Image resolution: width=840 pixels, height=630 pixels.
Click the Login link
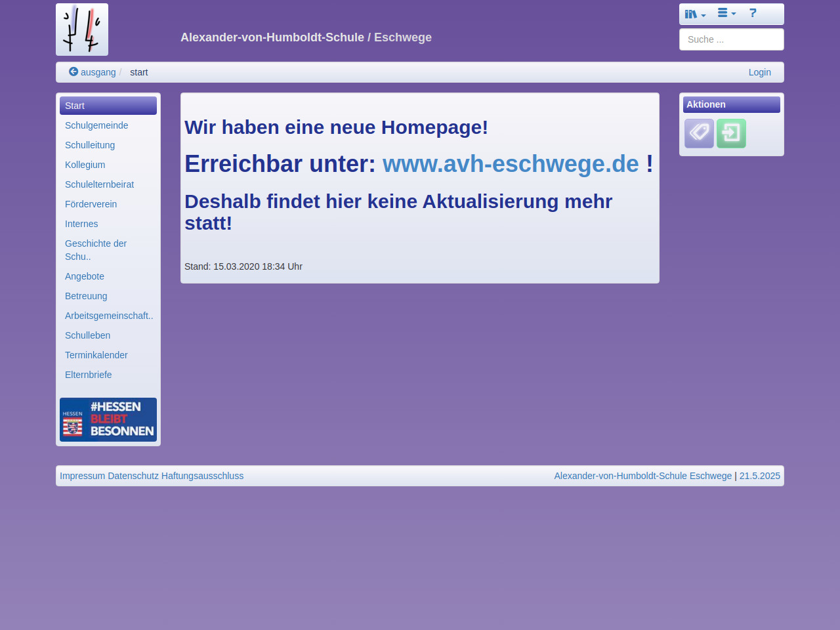pos(759,72)
